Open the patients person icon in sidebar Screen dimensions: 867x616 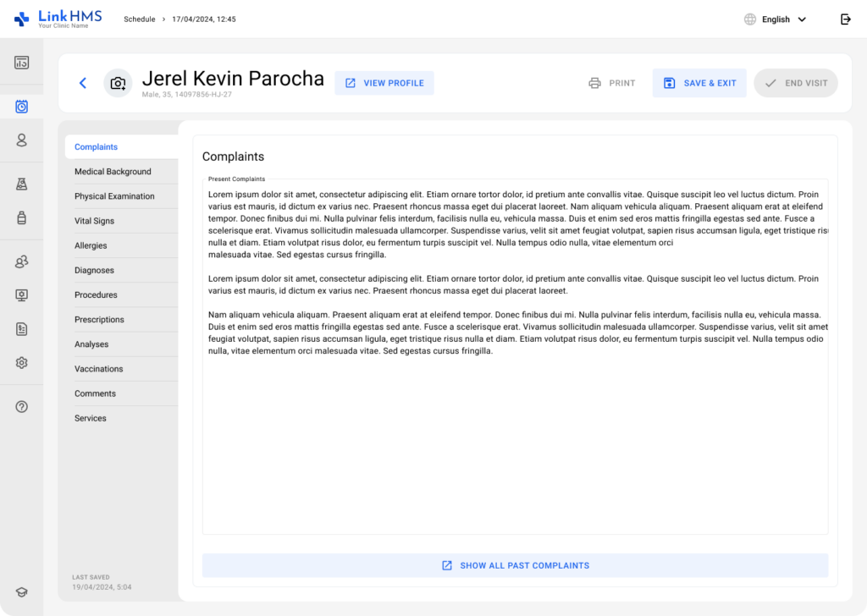pos(21,140)
